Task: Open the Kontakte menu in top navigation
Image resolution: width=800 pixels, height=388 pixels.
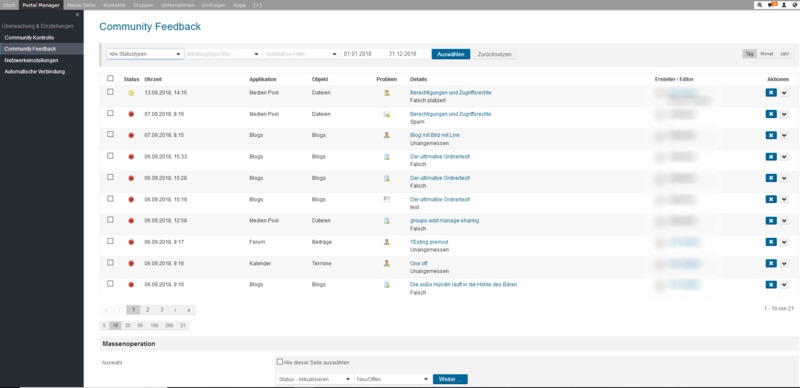Action: [x=114, y=5]
